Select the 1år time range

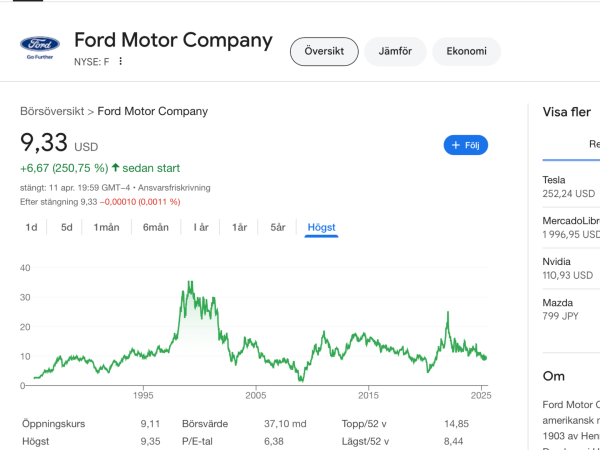click(239, 227)
